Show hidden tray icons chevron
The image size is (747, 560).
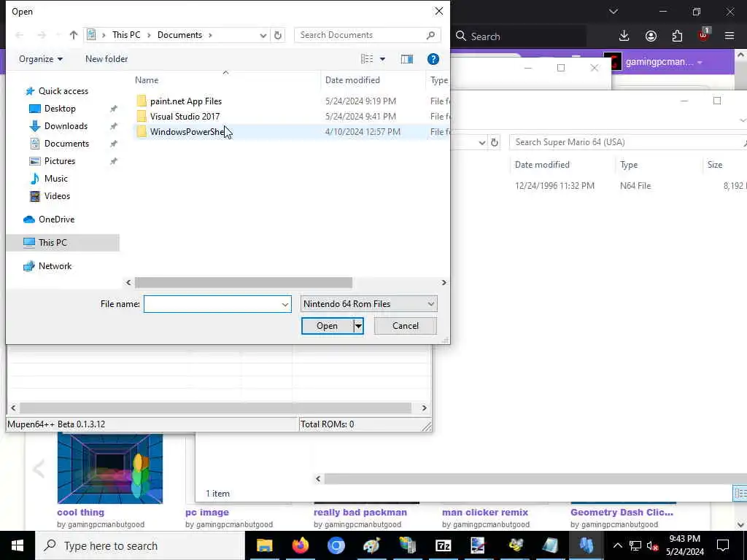click(617, 545)
